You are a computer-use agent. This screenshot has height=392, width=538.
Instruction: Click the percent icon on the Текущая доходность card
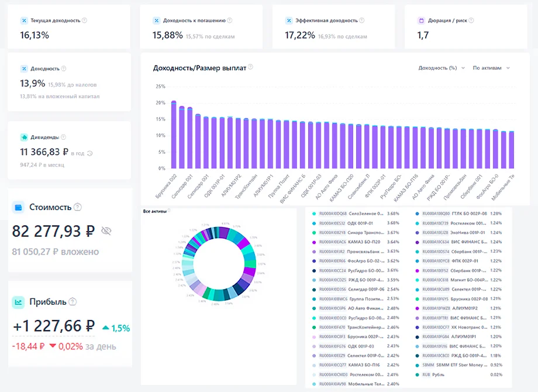tap(24, 20)
